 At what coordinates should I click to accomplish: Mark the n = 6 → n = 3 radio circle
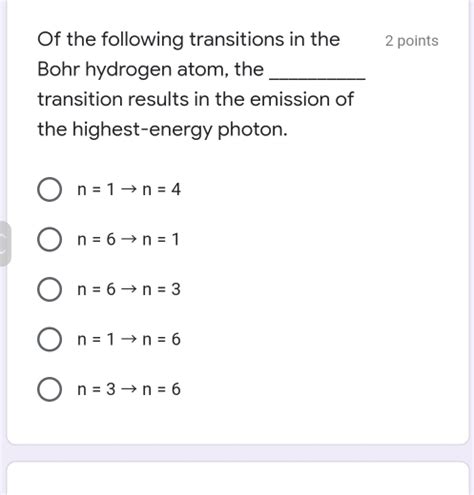coord(49,289)
